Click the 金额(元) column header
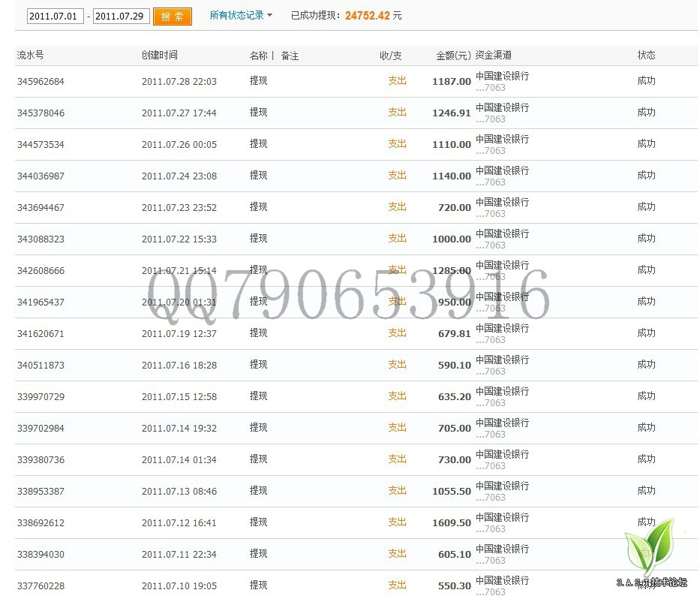Image resolution: width=700 pixels, height=596 pixels. coord(453,56)
